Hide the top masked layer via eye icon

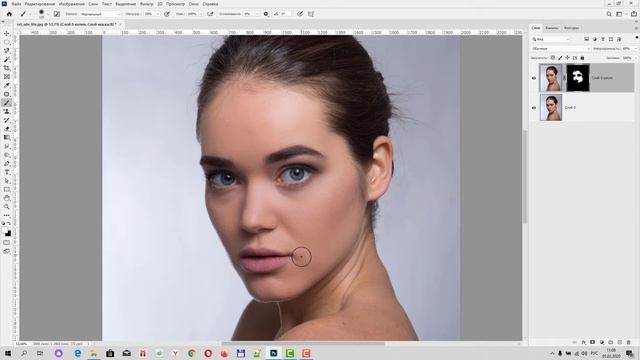[534, 78]
